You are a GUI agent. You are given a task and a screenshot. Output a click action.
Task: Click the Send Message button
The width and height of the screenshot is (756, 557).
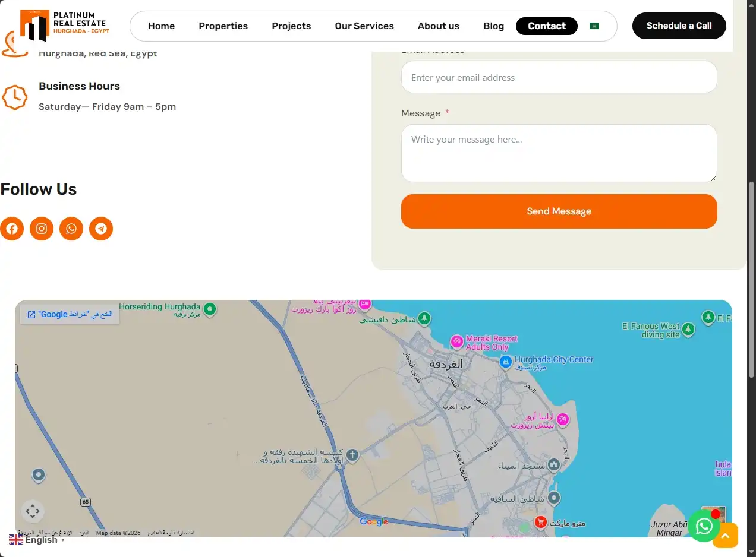point(559,211)
